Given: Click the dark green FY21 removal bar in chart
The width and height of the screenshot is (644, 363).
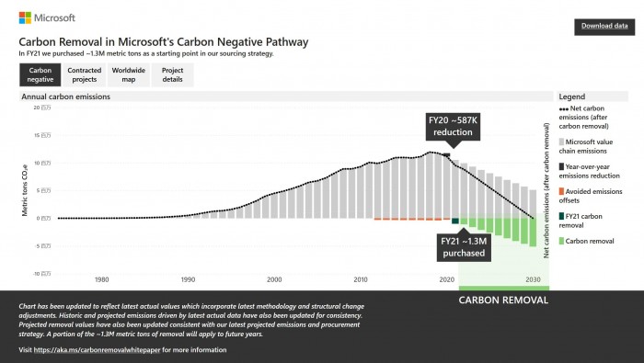Looking at the screenshot, I should (455, 221).
